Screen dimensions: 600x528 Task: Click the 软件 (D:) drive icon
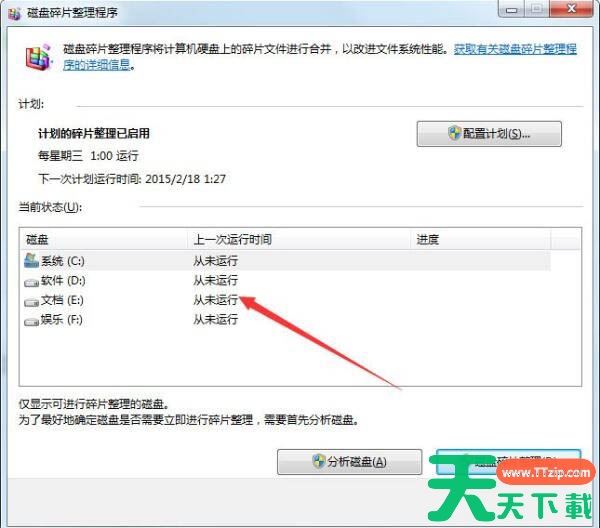pyautogui.click(x=31, y=282)
